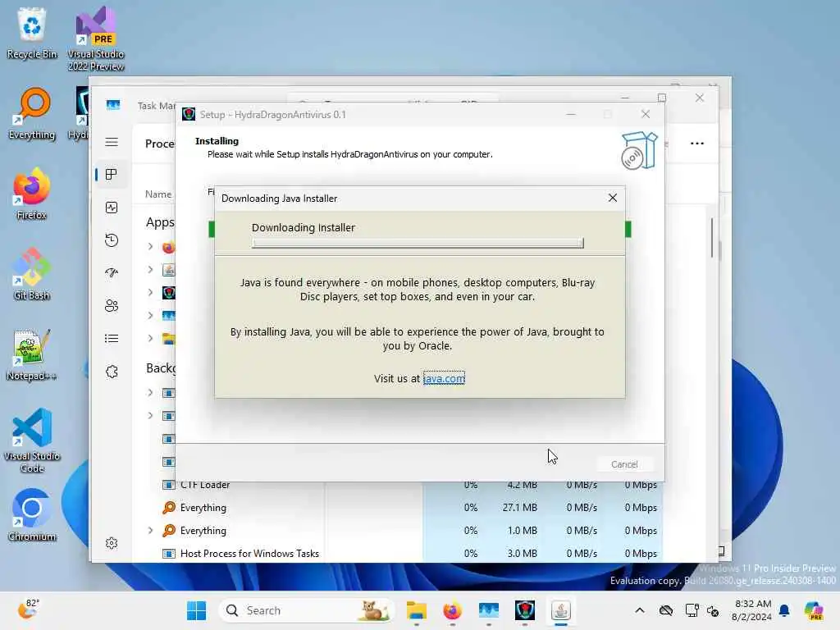Expand Task Manager app process group
This screenshot has width=840, height=630.
151,316
